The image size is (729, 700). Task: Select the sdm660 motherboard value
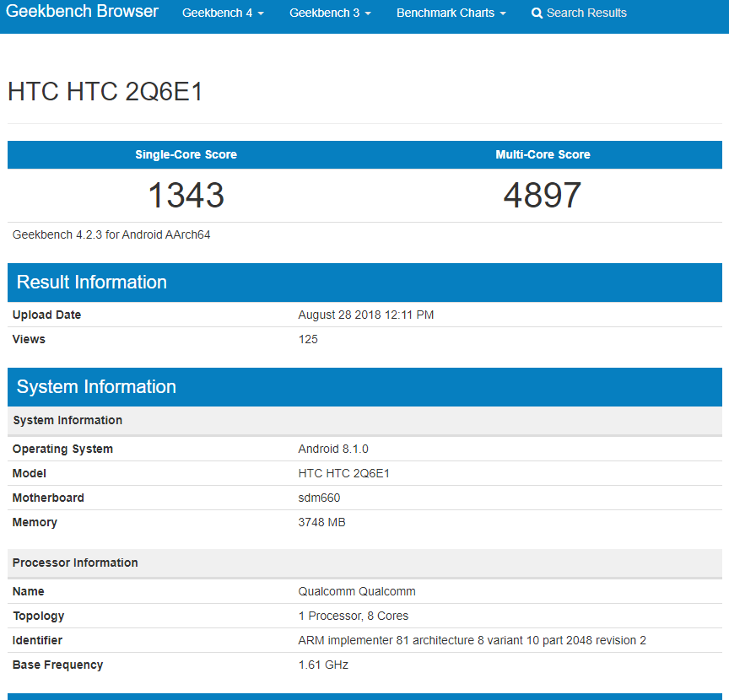[x=319, y=498]
